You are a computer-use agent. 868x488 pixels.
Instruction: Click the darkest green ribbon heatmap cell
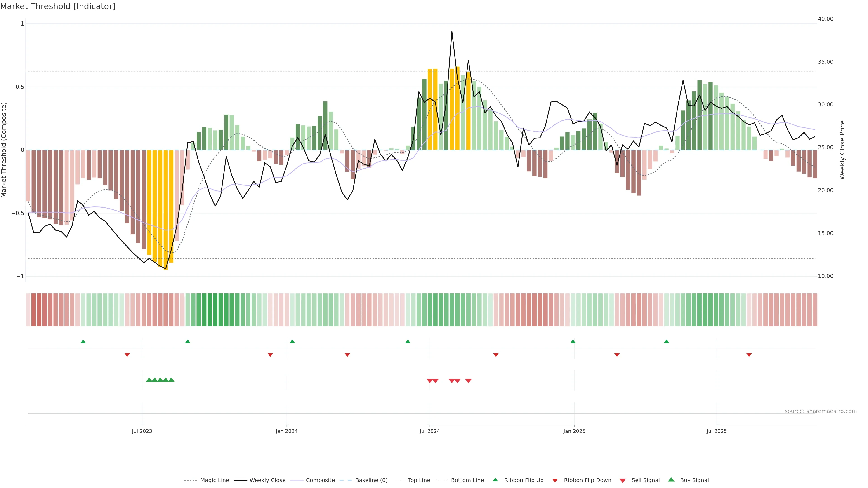click(210, 310)
